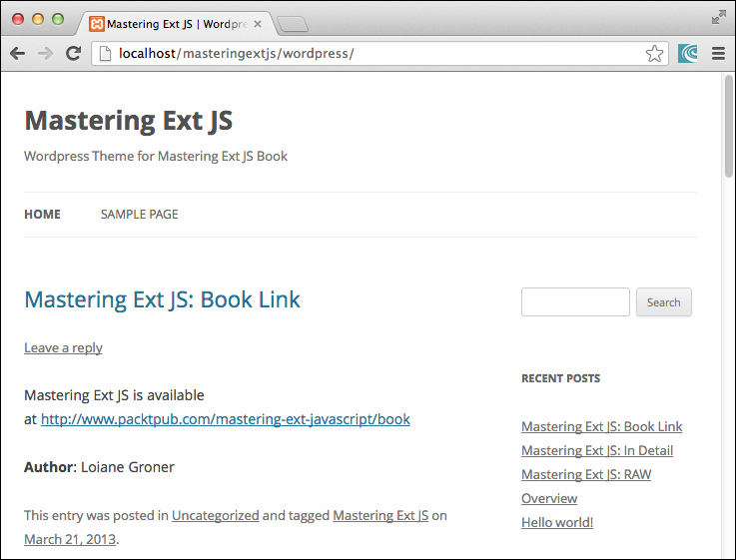Click the vertical scrollbar thumb

[x=728, y=126]
